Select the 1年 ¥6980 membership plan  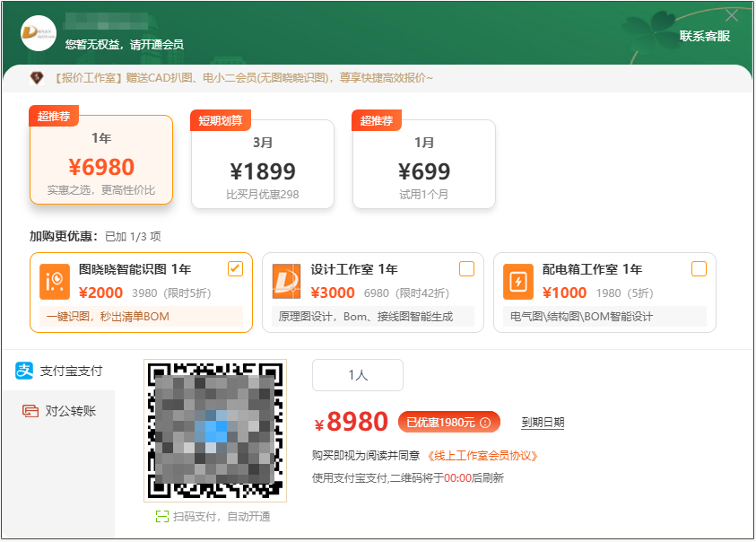click(101, 160)
